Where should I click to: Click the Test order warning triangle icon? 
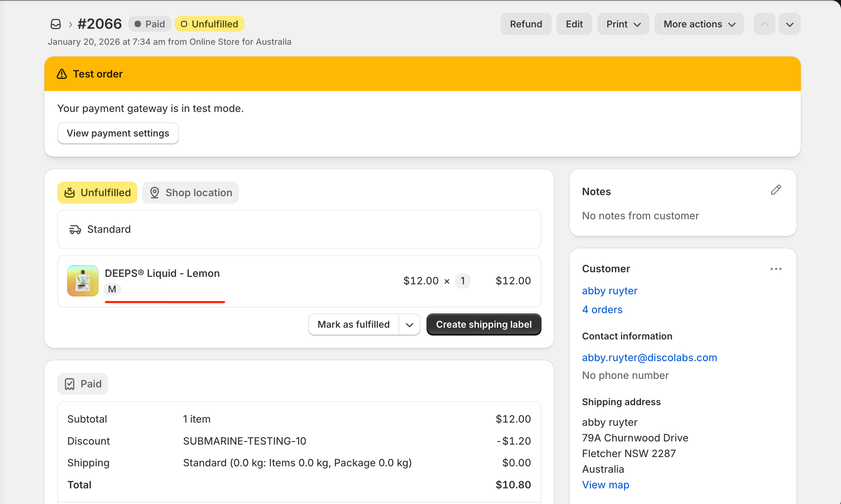62,74
